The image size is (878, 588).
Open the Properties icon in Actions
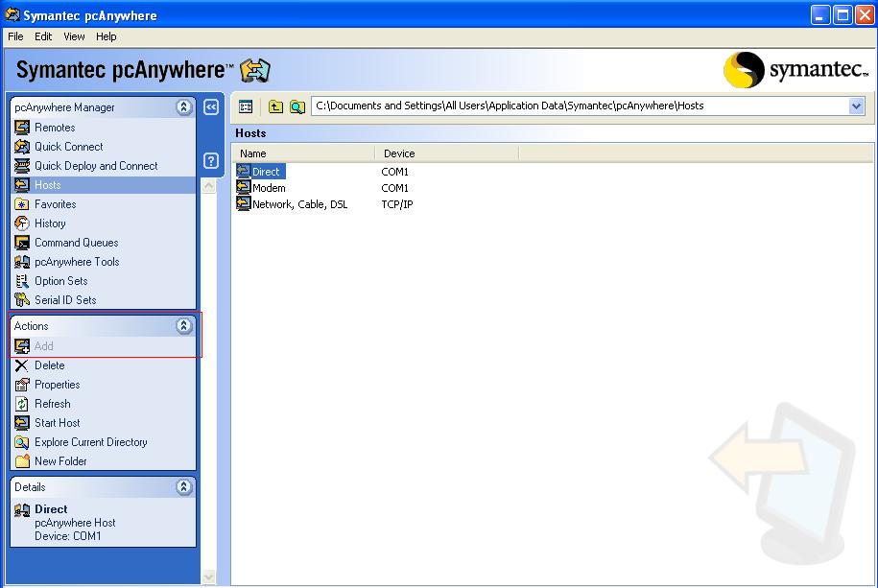click(22, 385)
